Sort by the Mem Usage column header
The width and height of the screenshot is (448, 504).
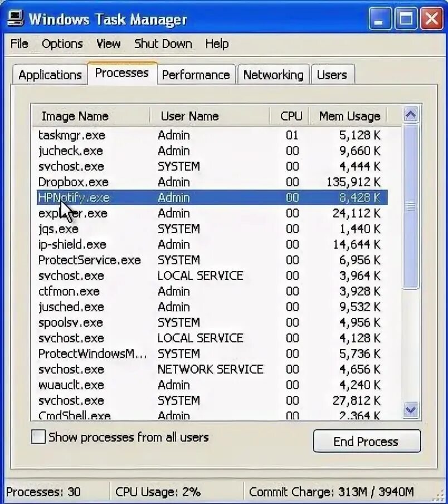click(348, 116)
